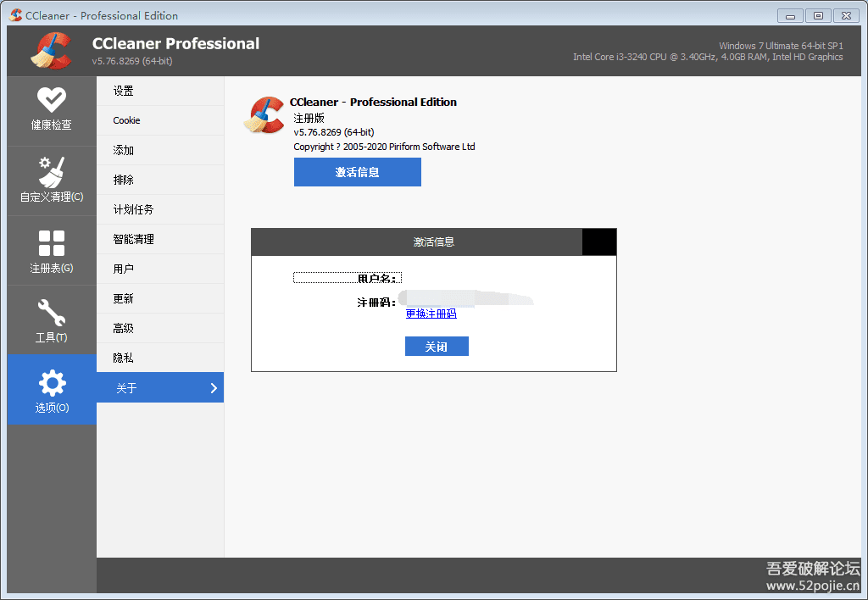
Task: Click the Intel Core i3-3240 CPU info text
Action: (708, 57)
